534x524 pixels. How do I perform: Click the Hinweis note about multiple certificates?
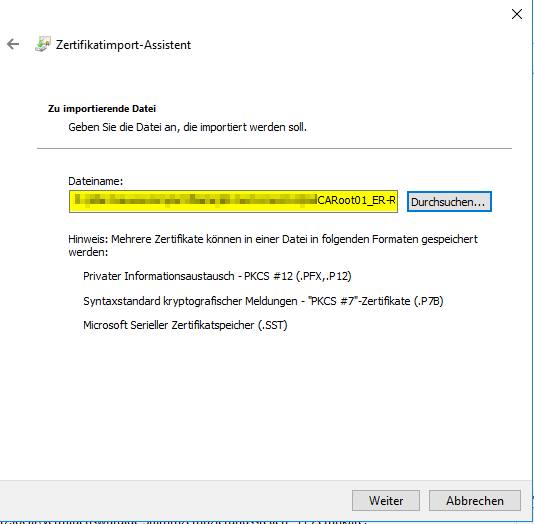(x=273, y=245)
